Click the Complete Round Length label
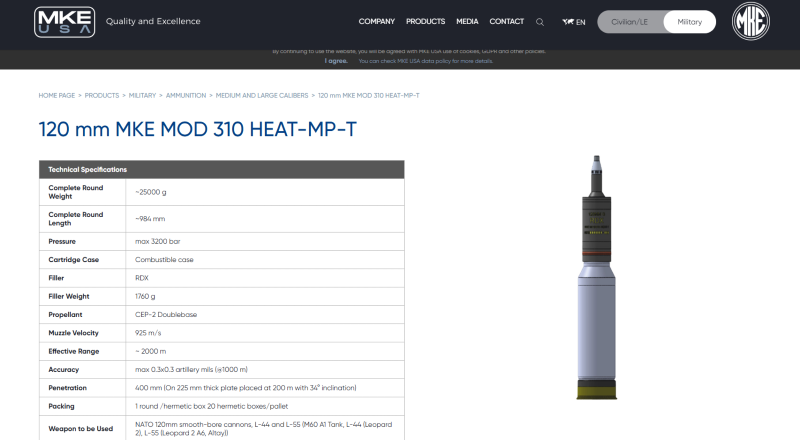 [x=76, y=218]
